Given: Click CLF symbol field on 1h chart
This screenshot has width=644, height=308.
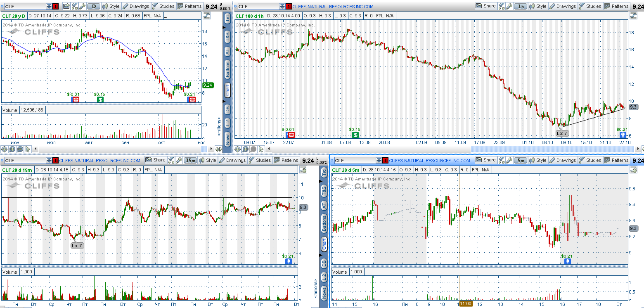Looking at the screenshot, I should click(258, 6).
